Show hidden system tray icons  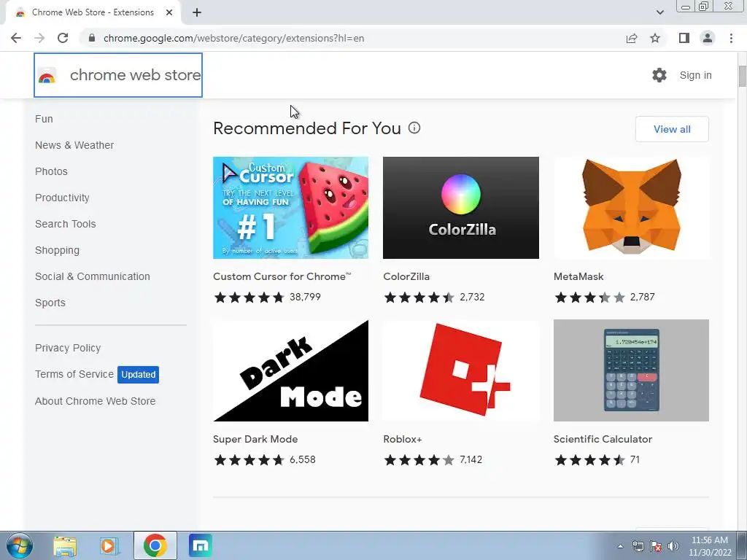coord(620,546)
